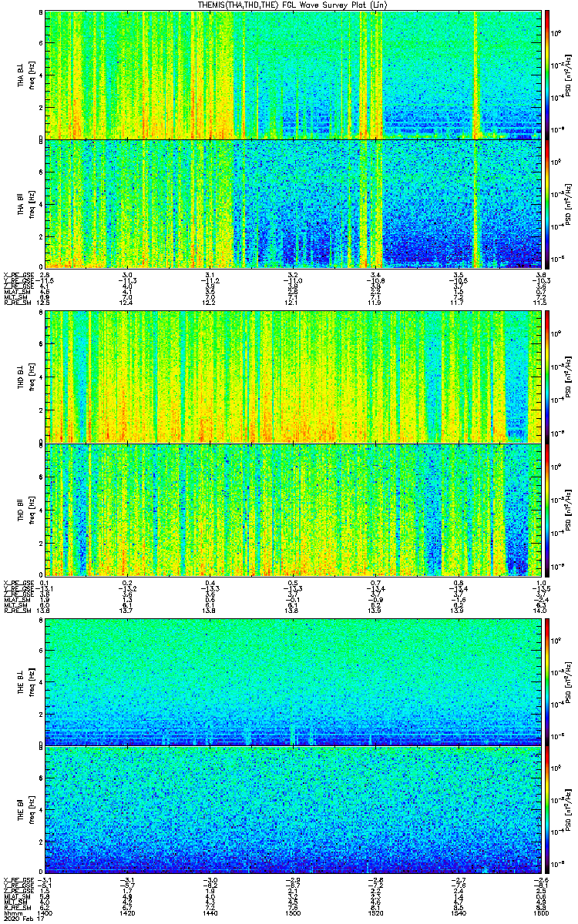This screenshot has height=924, width=578.
Task: Click the THE B-parallel spectrogram panel
Action: (293, 810)
